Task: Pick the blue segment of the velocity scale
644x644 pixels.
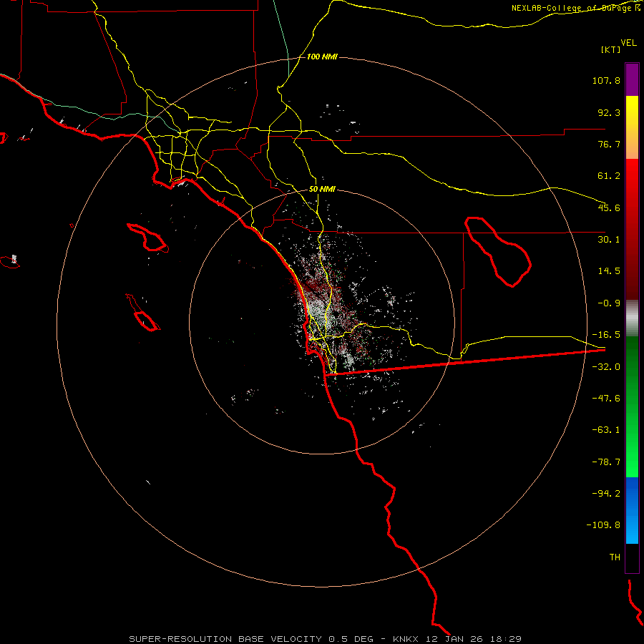Action: click(x=632, y=510)
